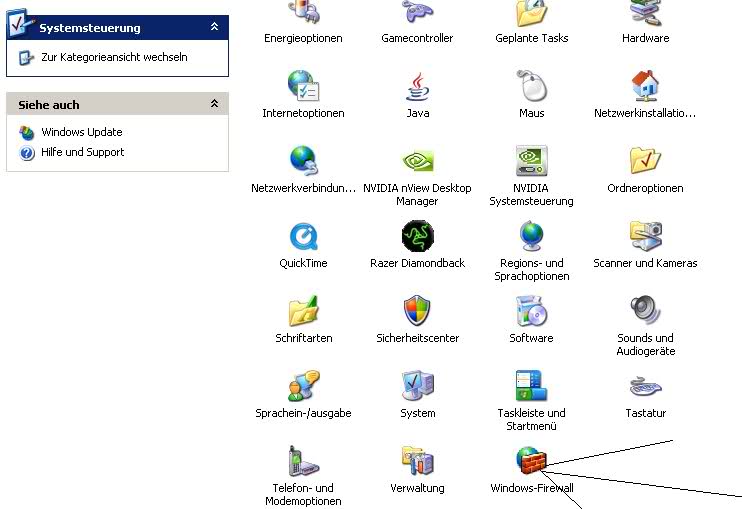Select the Tastatur label text
The width and height of the screenshot is (742, 509).
[x=645, y=413]
